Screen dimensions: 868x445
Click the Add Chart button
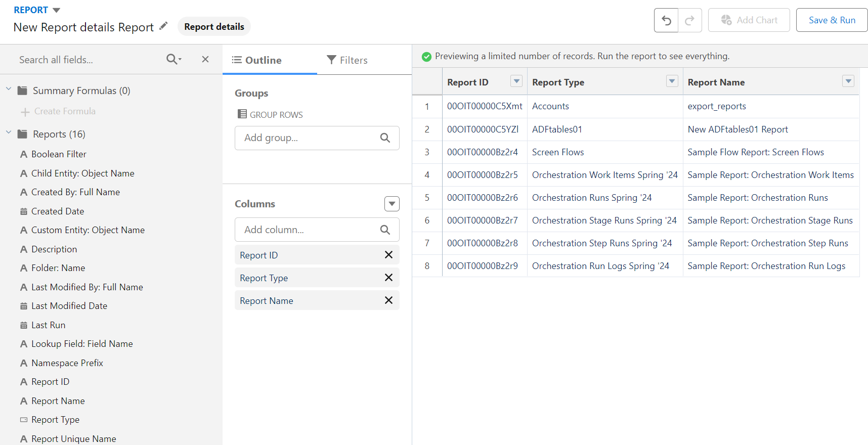pos(749,20)
